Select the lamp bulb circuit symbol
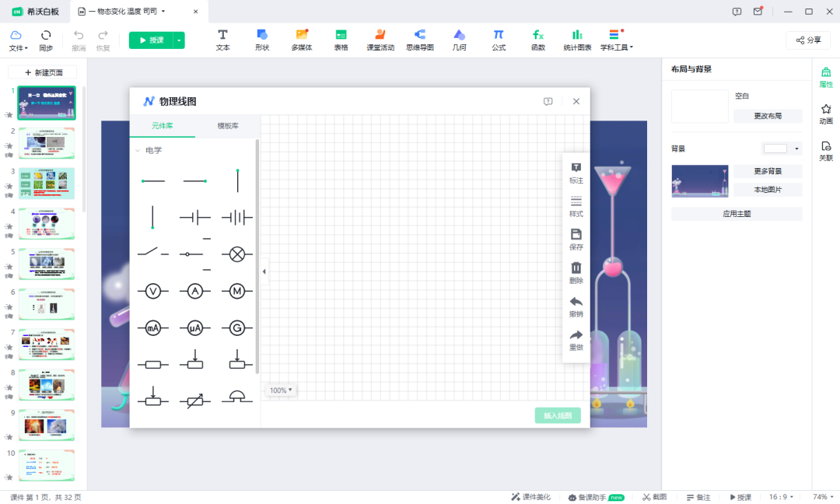The height and width of the screenshot is (504, 840). [236, 254]
